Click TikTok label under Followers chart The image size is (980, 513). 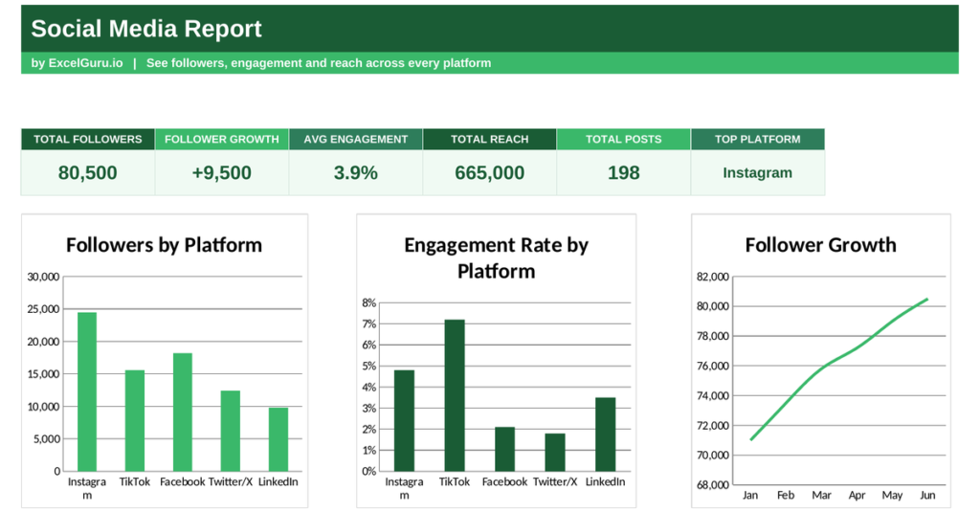click(134, 481)
